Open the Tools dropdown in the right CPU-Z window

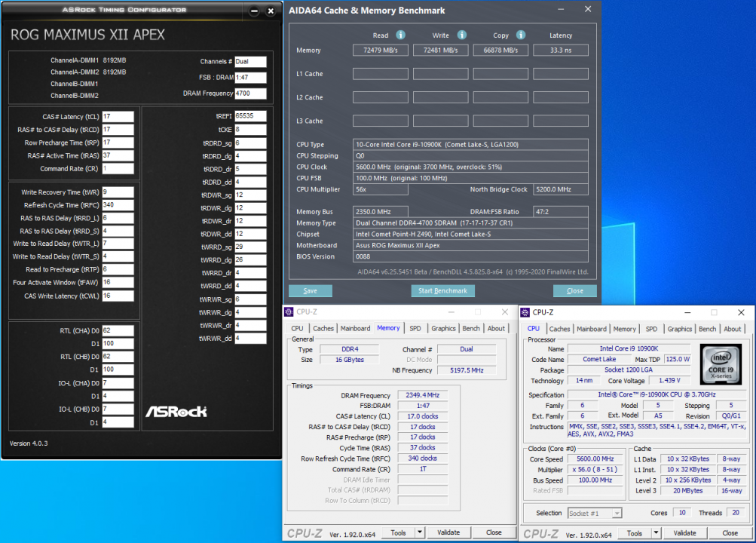638,532
